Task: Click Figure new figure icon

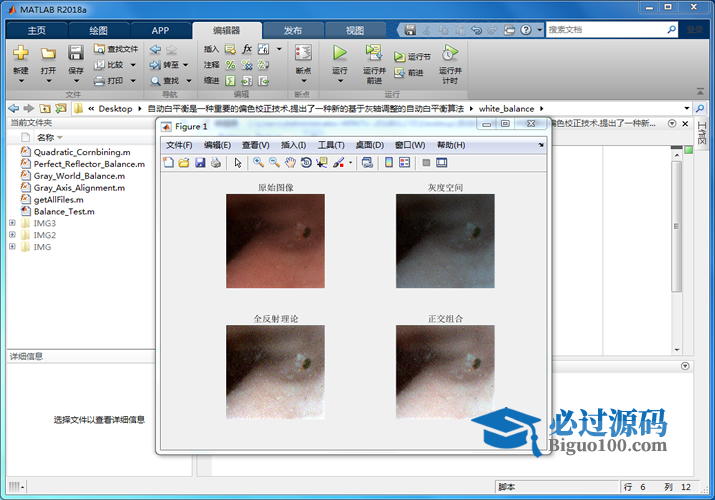Action: coord(169,163)
